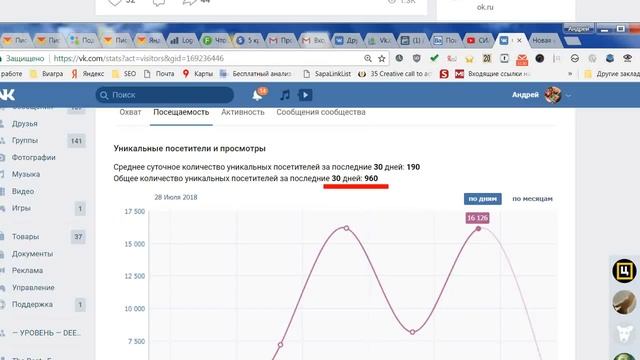Click the VK logo in the header
The image size is (640, 360).
(x=7, y=95)
